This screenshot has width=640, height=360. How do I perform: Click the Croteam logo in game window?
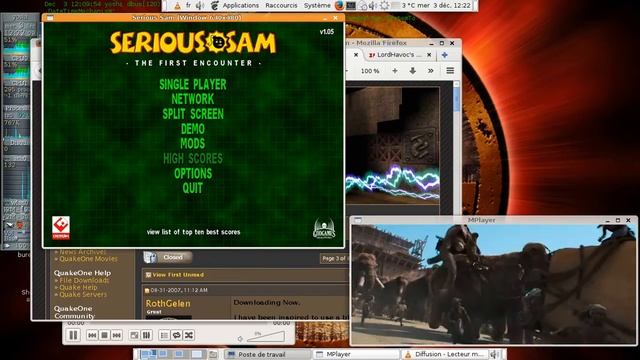61,228
